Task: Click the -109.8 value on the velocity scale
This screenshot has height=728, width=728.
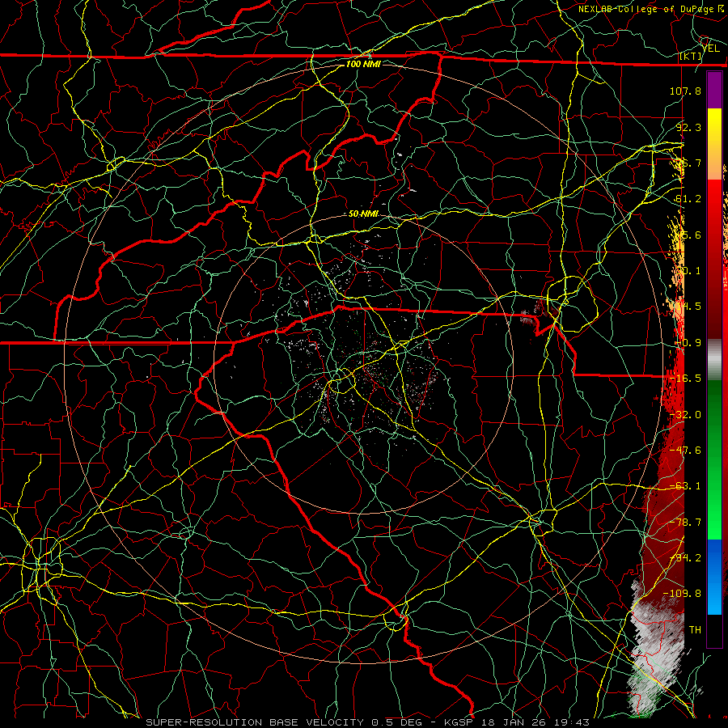Action: (x=682, y=594)
